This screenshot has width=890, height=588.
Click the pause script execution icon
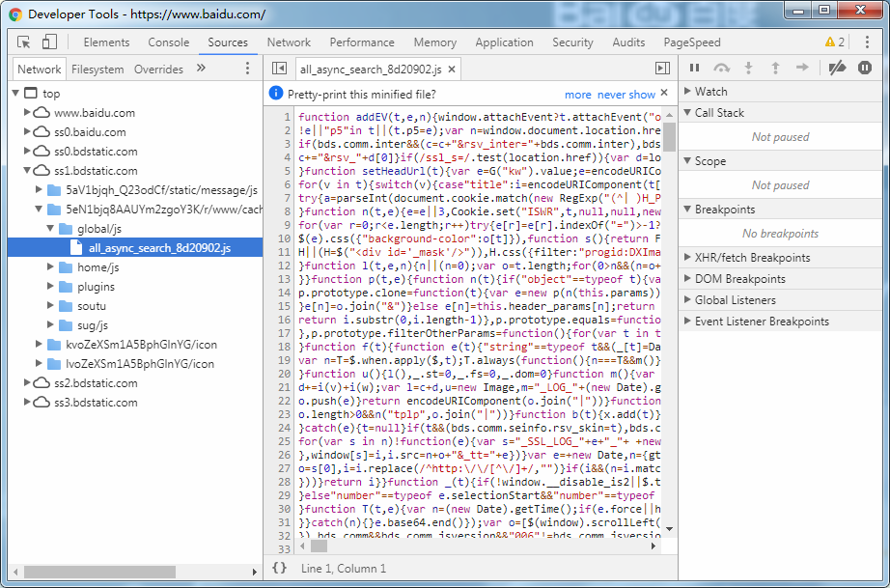694,69
